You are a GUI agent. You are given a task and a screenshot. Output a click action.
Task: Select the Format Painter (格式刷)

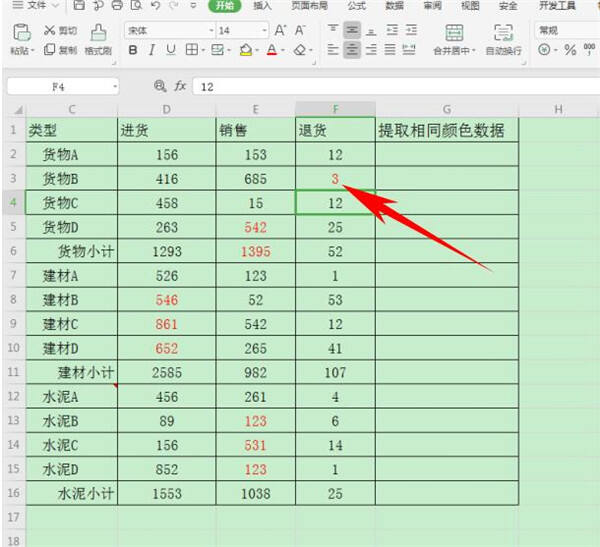98,40
